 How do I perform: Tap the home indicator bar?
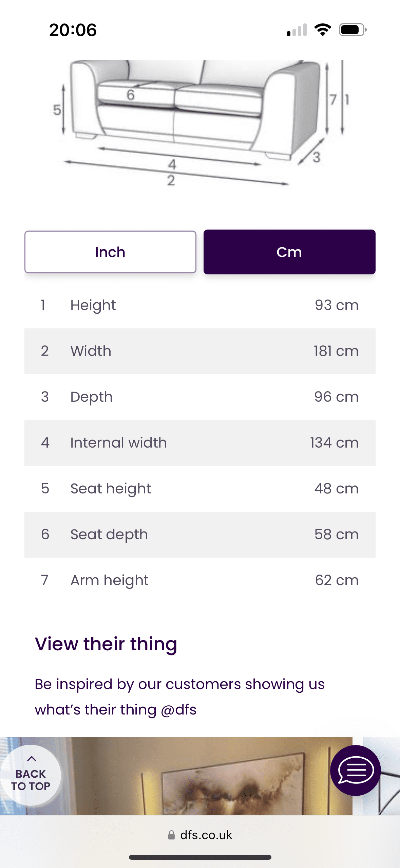200,857
